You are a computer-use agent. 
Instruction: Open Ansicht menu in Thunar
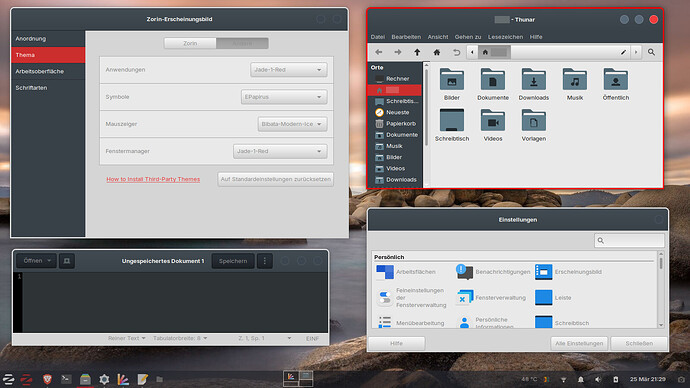[438, 37]
